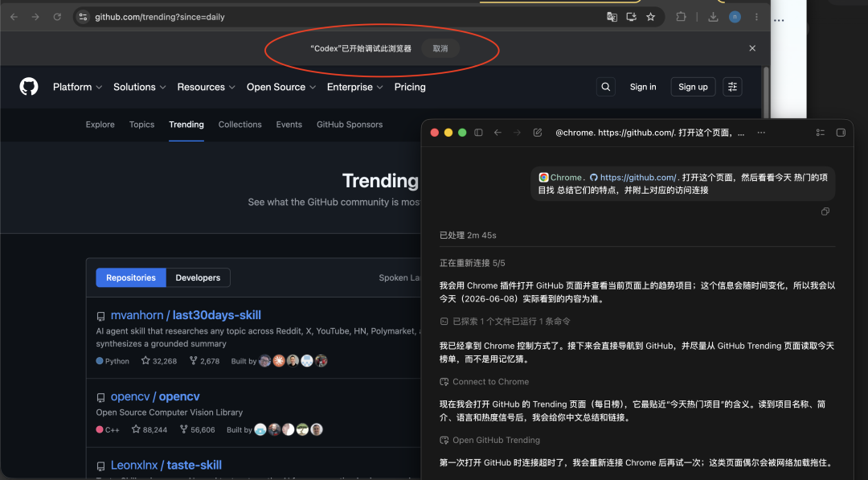
Task: Click the first contributor avatar for last30days-skill
Action: pyautogui.click(x=264, y=361)
